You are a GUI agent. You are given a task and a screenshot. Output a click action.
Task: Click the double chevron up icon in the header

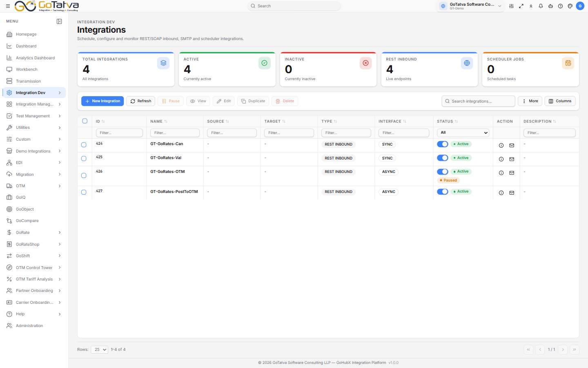[531, 6]
